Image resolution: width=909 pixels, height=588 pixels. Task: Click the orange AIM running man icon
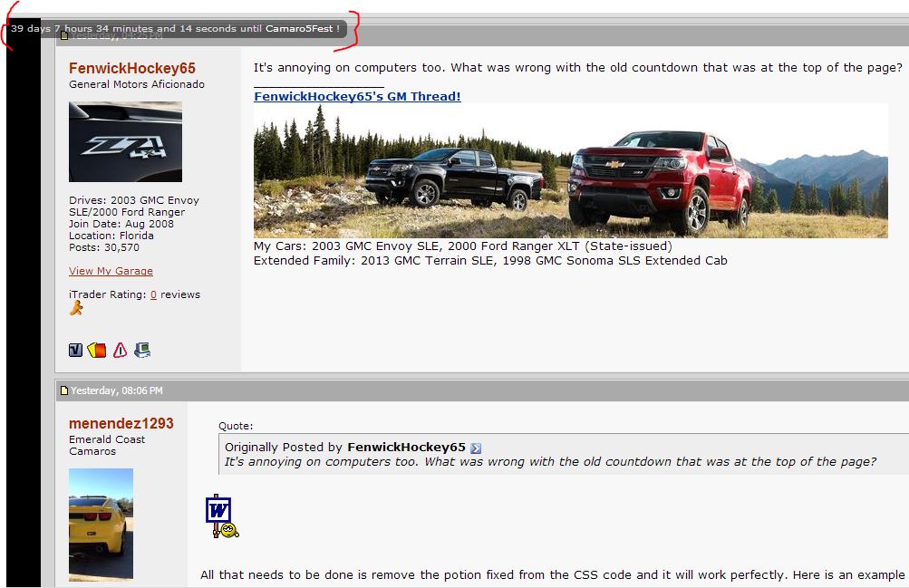click(x=76, y=308)
